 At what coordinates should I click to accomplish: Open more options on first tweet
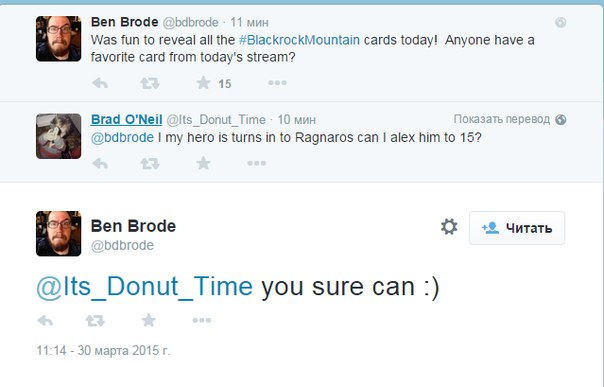pyautogui.click(x=277, y=83)
